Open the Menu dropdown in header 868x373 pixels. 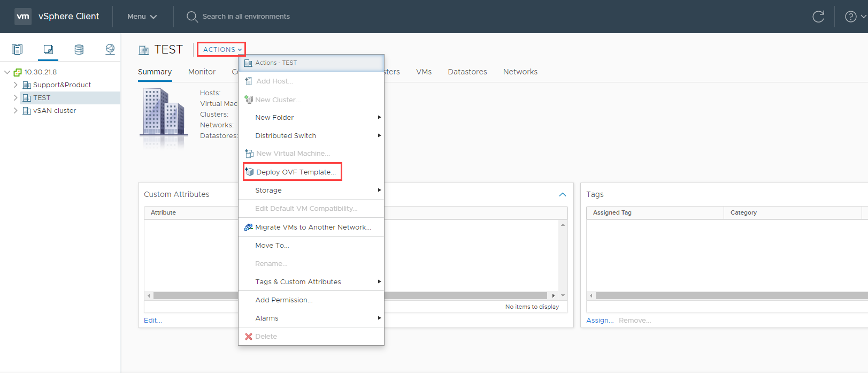(142, 17)
